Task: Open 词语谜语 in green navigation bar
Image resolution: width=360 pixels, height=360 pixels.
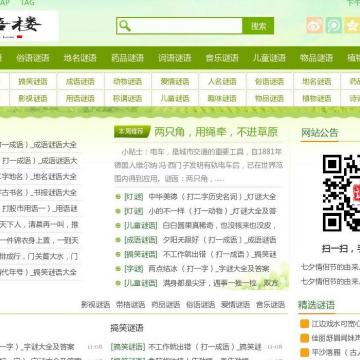Action: point(175,58)
